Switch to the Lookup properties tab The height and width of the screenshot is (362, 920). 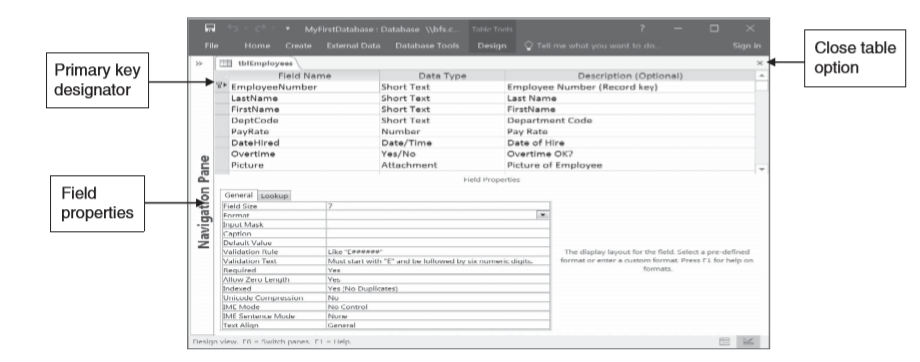274,196
